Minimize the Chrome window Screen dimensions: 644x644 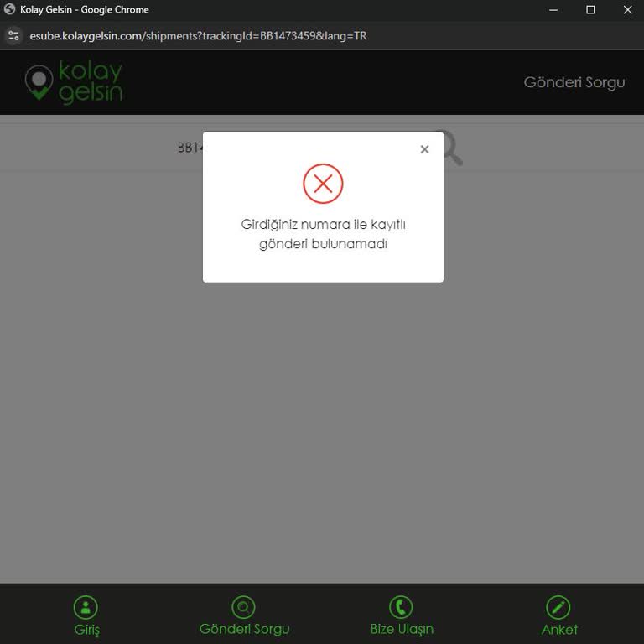[553, 10]
